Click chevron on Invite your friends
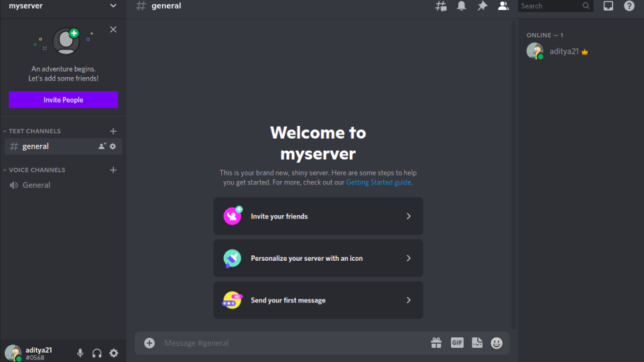The height and width of the screenshot is (362, 644). (x=409, y=216)
